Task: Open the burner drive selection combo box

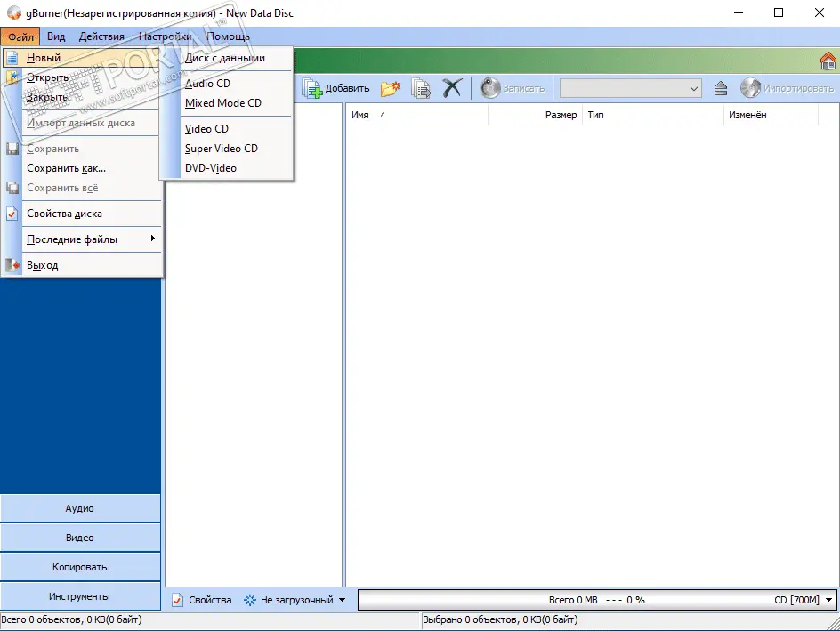Action: click(x=631, y=88)
